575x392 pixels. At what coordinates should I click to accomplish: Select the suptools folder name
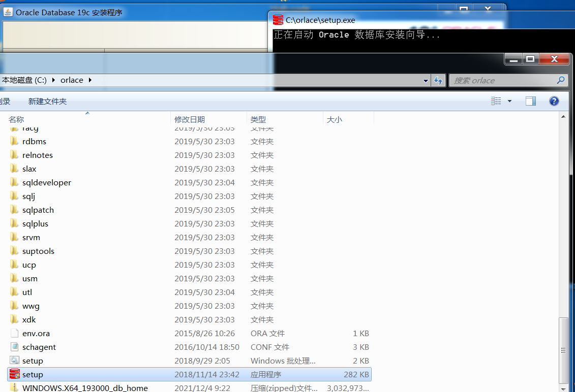tap(38, 251)
